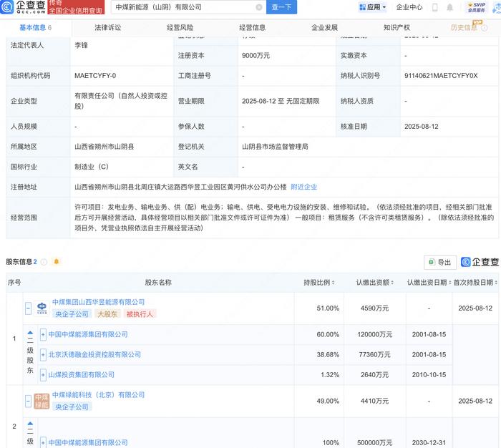Expand 山煤投资集团有限公司 row
This screenshot has height=448, width=501.
tap(43, 375)
